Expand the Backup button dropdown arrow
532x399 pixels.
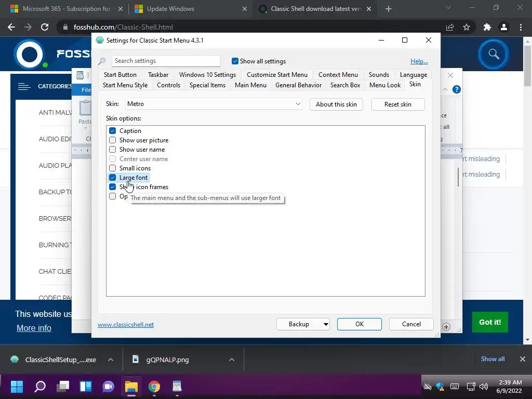tap(326, 324)
